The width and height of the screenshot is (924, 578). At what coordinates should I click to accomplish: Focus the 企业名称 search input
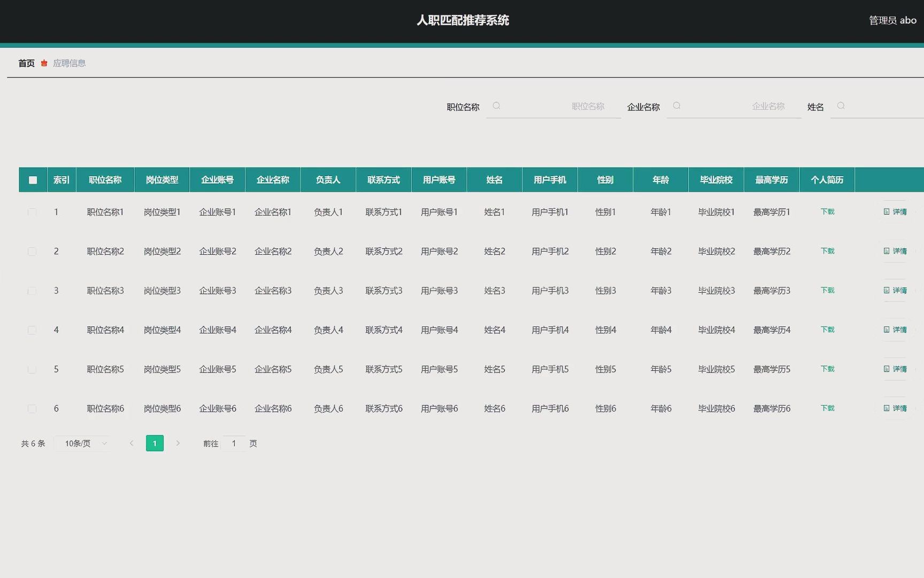pyautogui.click(x=734, y=106)
